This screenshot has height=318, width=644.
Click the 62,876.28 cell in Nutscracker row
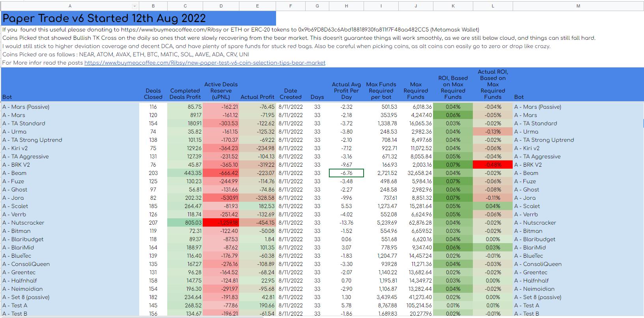[416, 223]
